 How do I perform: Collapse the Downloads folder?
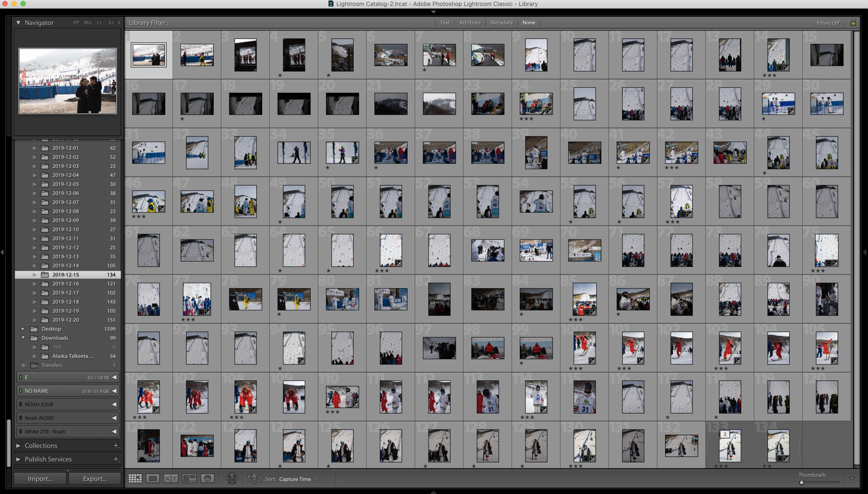coord(23,338)
